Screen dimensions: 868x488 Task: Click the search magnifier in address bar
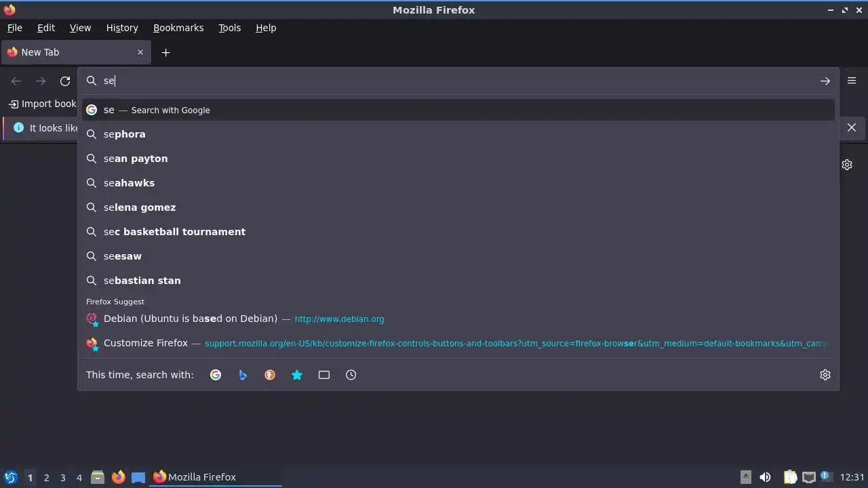[x=92, y=81]
